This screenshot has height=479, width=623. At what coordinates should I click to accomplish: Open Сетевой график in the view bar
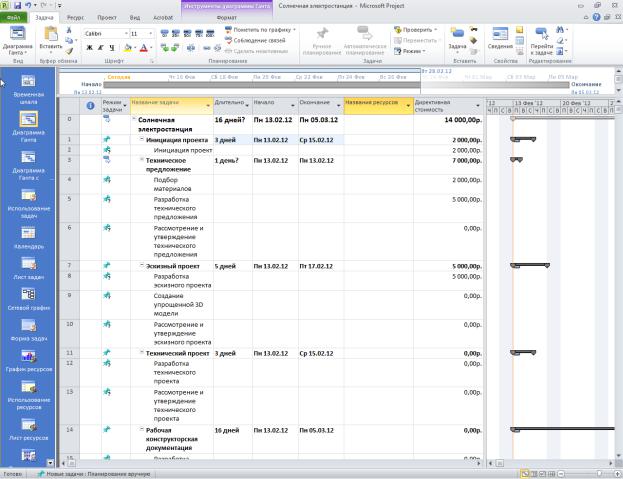(28, 299)
